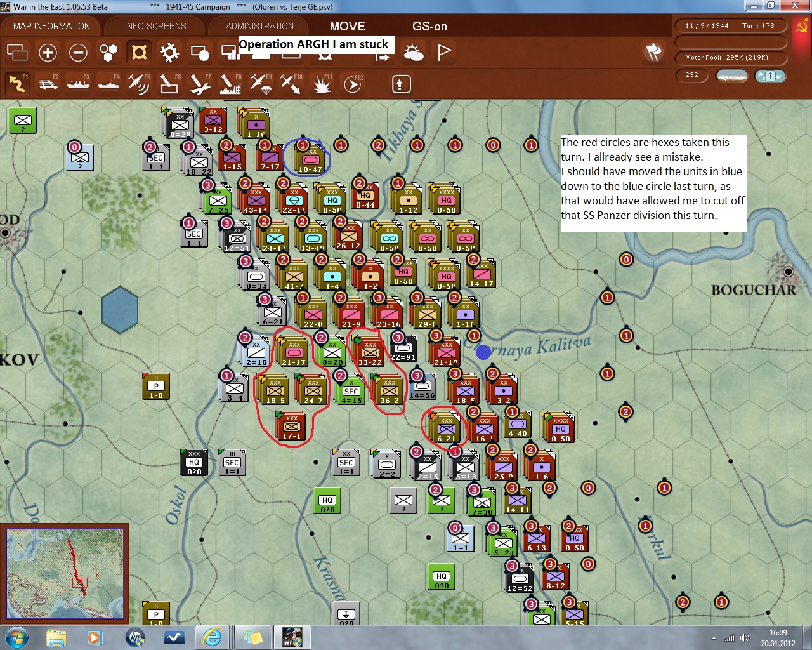
Task: Select the black HQ 0?0 counter
Action: tap(194, 463)
